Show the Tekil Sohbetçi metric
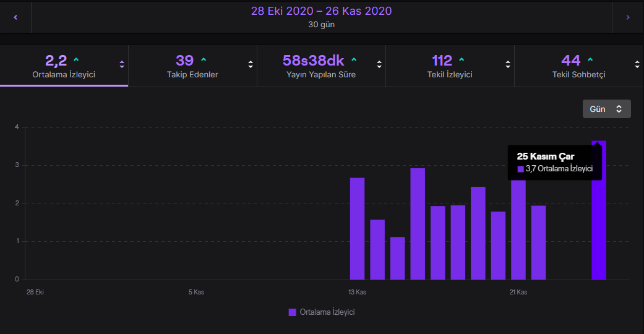This screenshot has width=644, height=334. 578,66
